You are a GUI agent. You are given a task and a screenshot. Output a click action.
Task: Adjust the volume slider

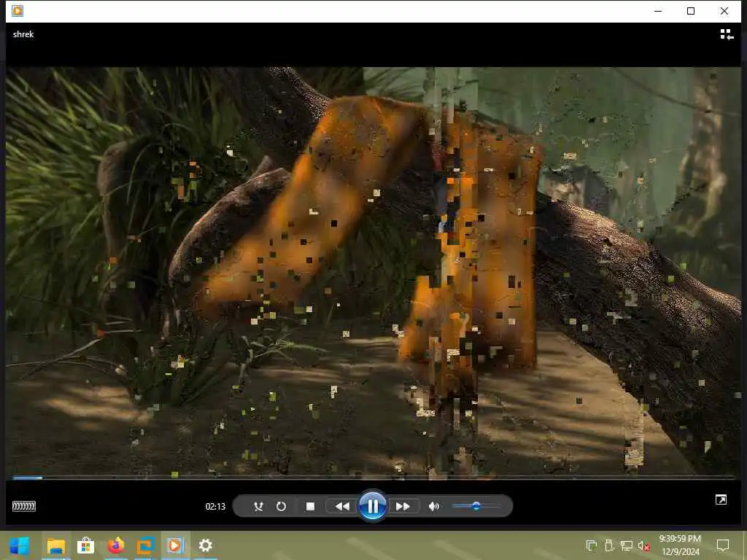[476, 506]
